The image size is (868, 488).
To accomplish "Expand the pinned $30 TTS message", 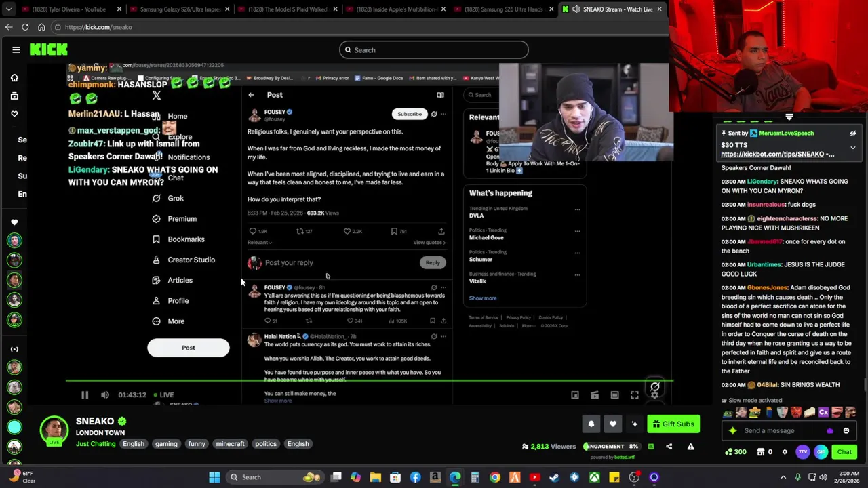I will (x=853, y=147).
